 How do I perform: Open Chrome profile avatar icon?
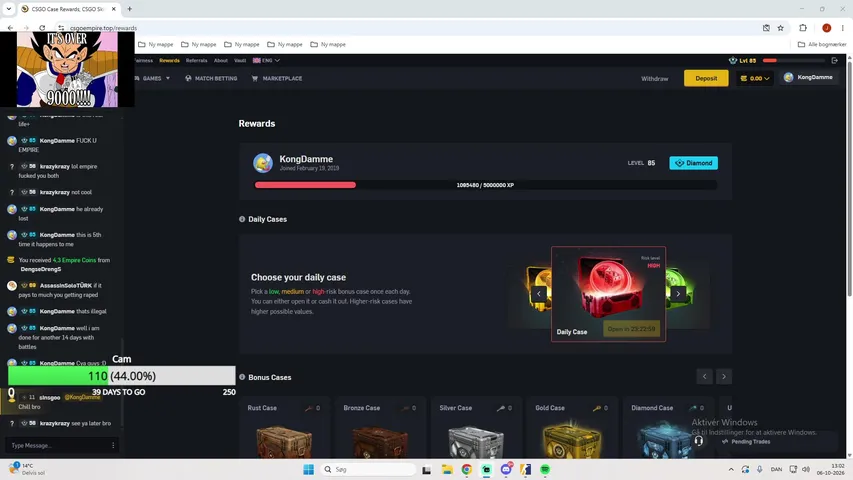coord(826,28)
